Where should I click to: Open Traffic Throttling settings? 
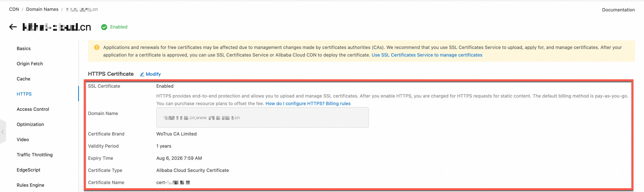(x=35, y=155)
